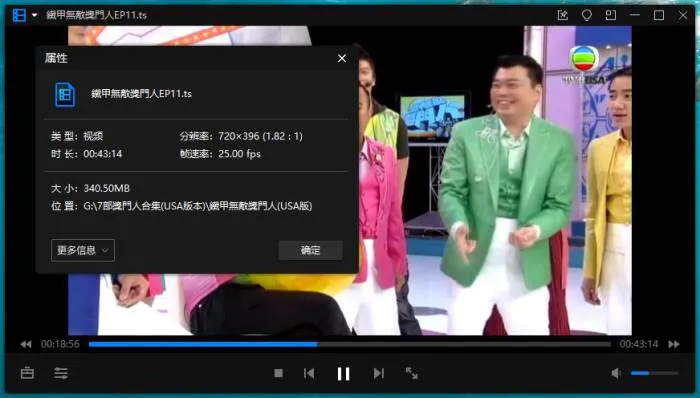
Task: Click the 25.00 fps frame rate value
Action: [x=239, y=154]
